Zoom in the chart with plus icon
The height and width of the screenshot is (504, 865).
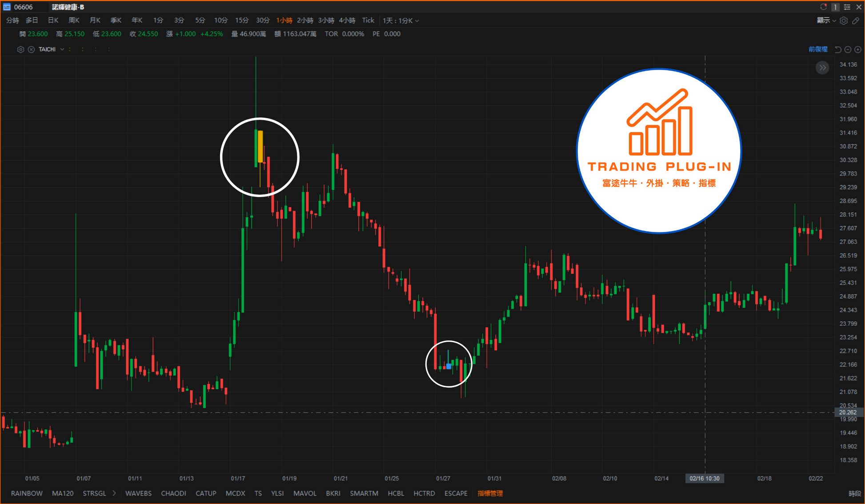(858, 49)
